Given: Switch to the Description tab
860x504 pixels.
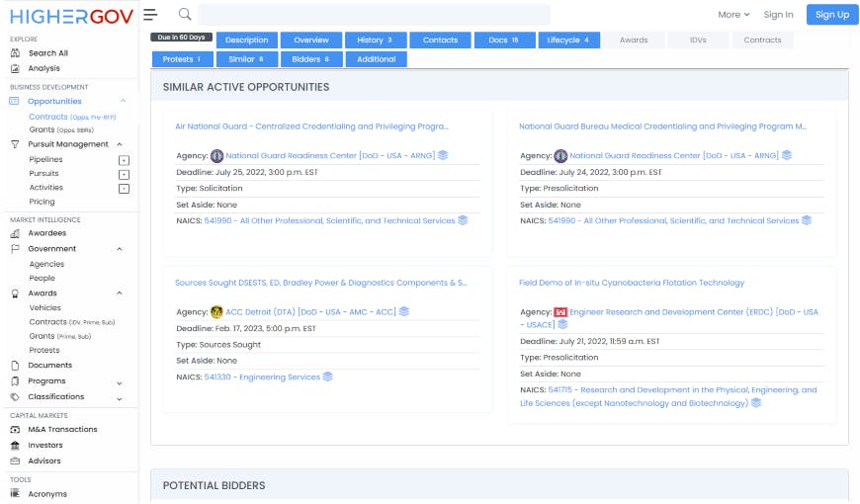Looking at the screenshot, I should (x=247, y=41).
